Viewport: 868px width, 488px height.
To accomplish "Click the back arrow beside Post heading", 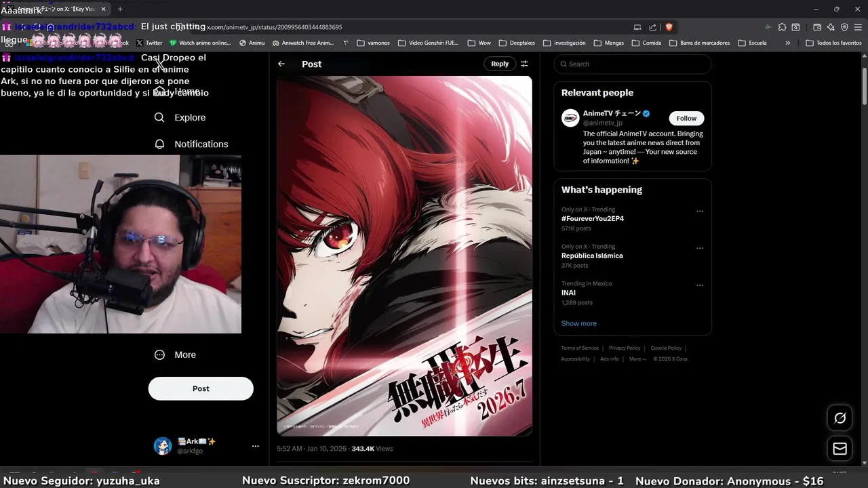I will click(x=281, y=64).
